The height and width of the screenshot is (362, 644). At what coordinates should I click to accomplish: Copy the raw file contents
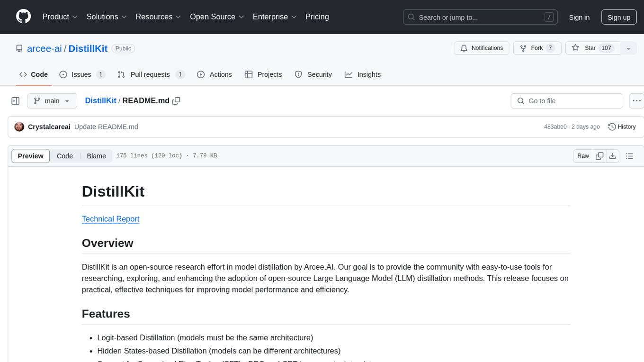tap(599, 156)
